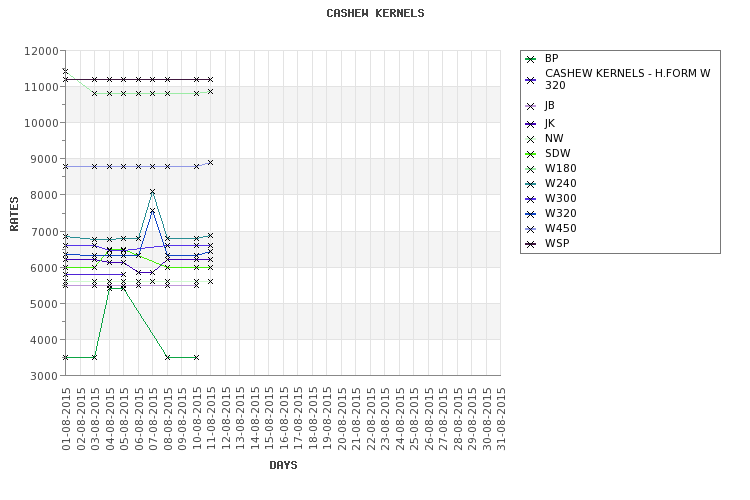Image resolution: width=750 pixels, height=500 pixels.
Task: Click the W450 data point on 11-08-2015
Action: [210, 163]
